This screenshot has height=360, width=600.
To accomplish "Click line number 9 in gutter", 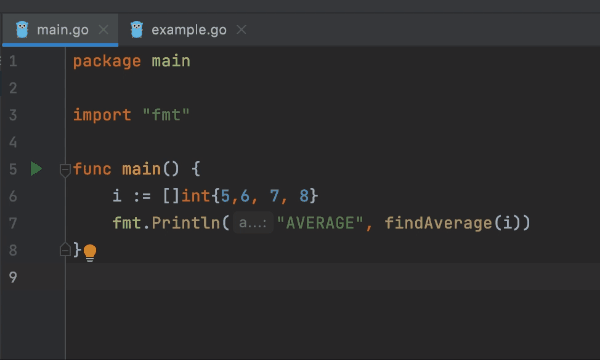I will (13, 277).
